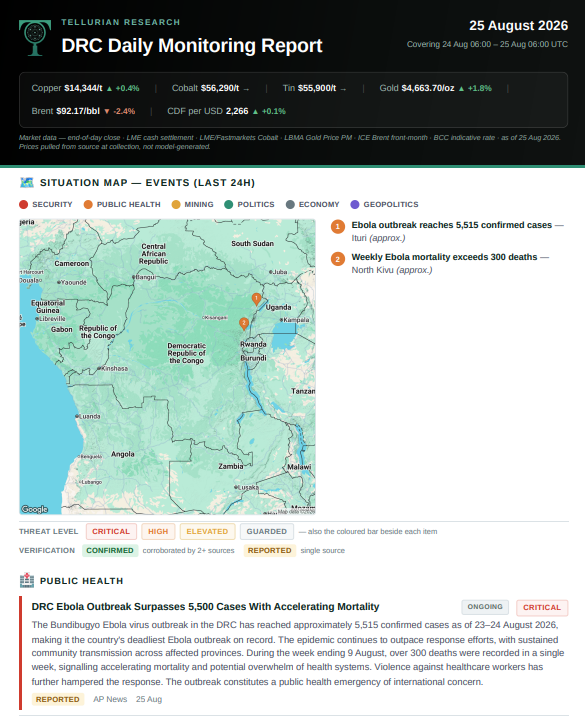Open the Weekly Ebola mortality event
The height and width of the screenshot is (727, 585).
444,257
